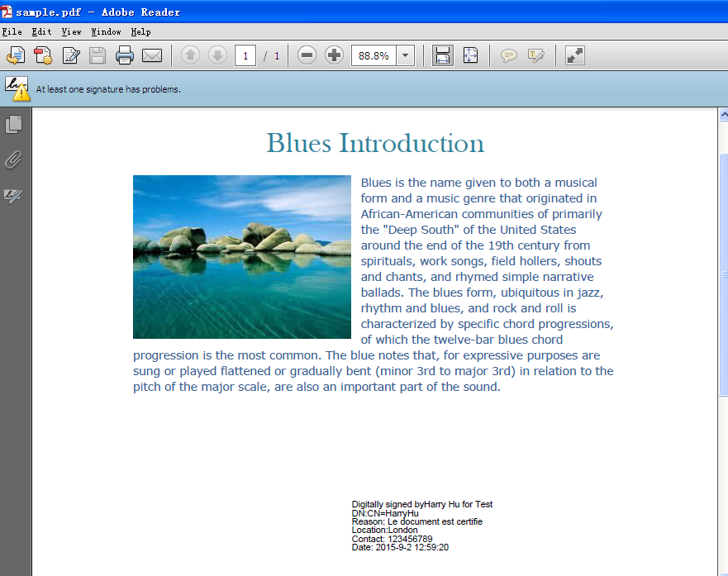This screenshot has width=728, height=576.
Task: Select Fit Width scrolling mode icon
Action: pos(442,55)
